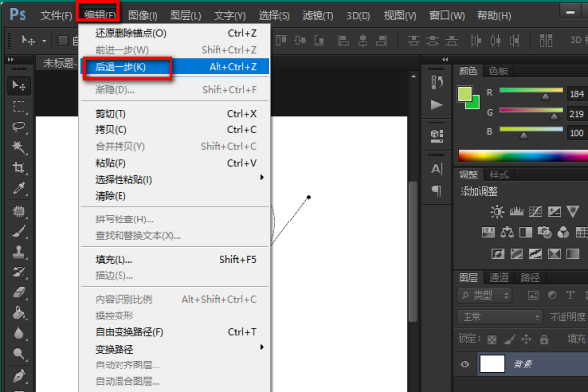Open the blend mode 正常 dropdown
Viewport: 588px width, 392px height.
[x=500, y=318]
